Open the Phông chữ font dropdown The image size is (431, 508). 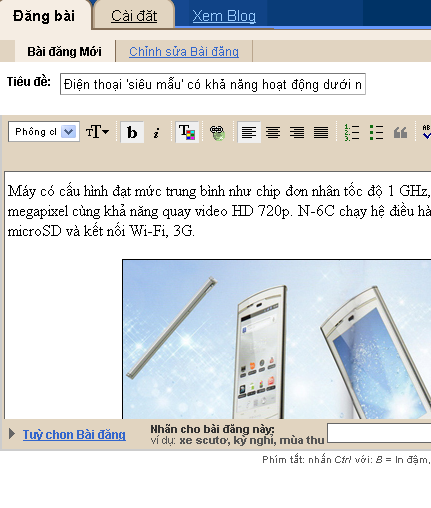coord(44,132)
